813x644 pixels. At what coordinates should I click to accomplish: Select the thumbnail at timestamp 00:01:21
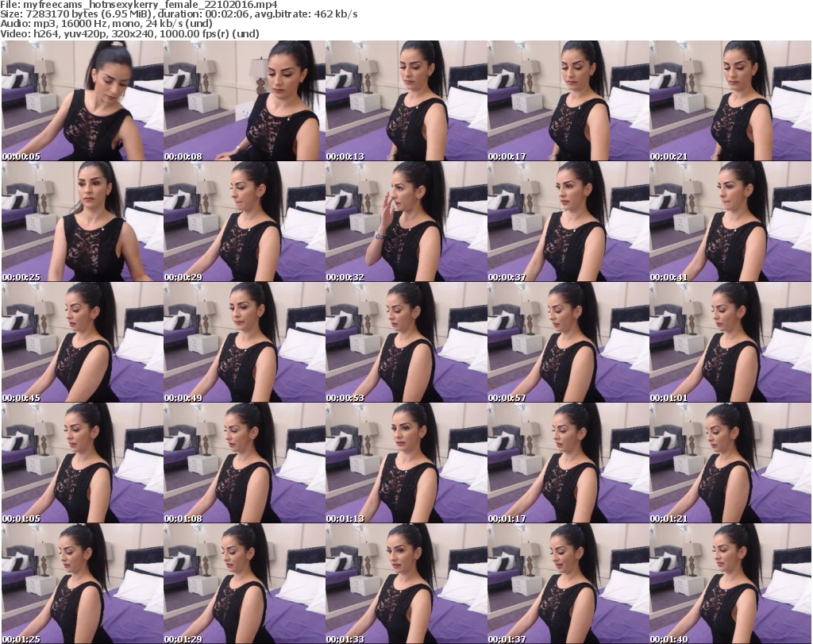730,463
